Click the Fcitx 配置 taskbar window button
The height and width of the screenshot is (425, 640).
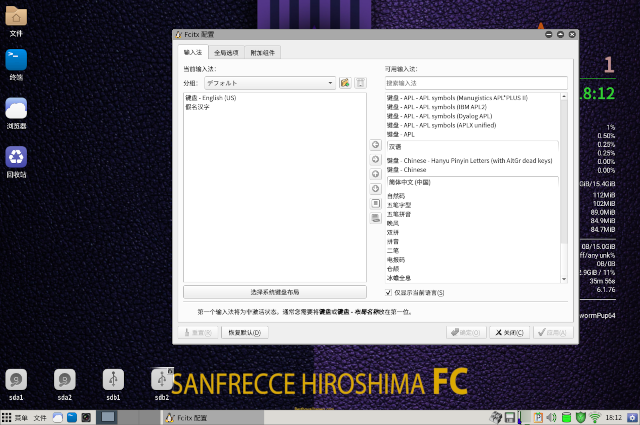click(x=212, y=418)
